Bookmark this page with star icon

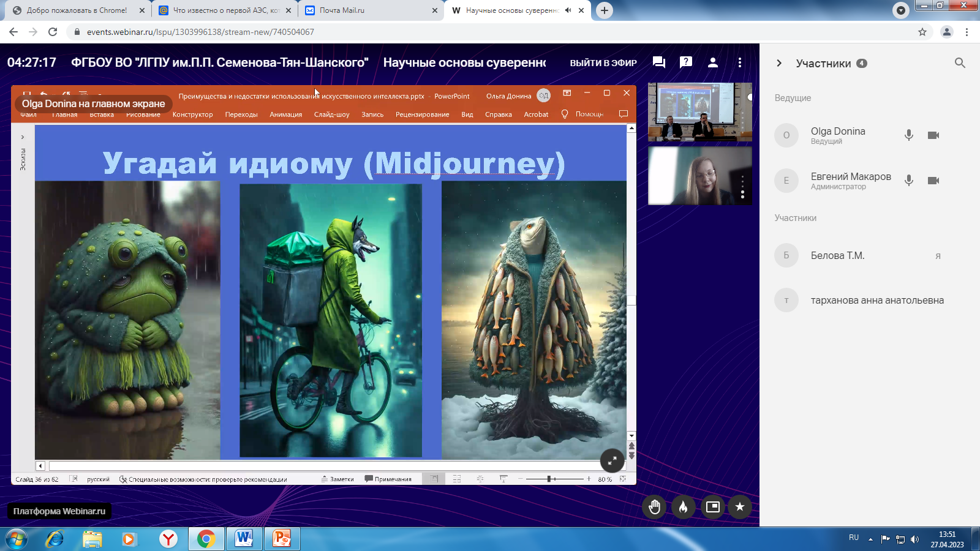tap(922, 32)
